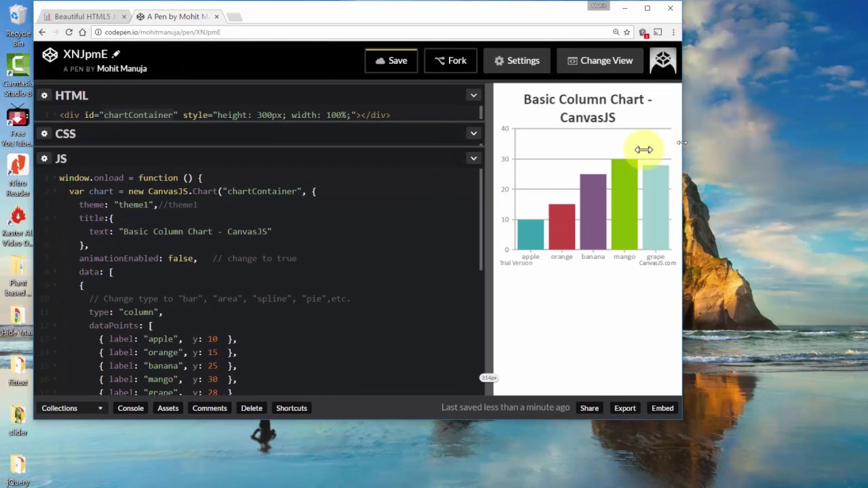
Task: Save the pen with the Save button
Action: [x=391, y=60]
